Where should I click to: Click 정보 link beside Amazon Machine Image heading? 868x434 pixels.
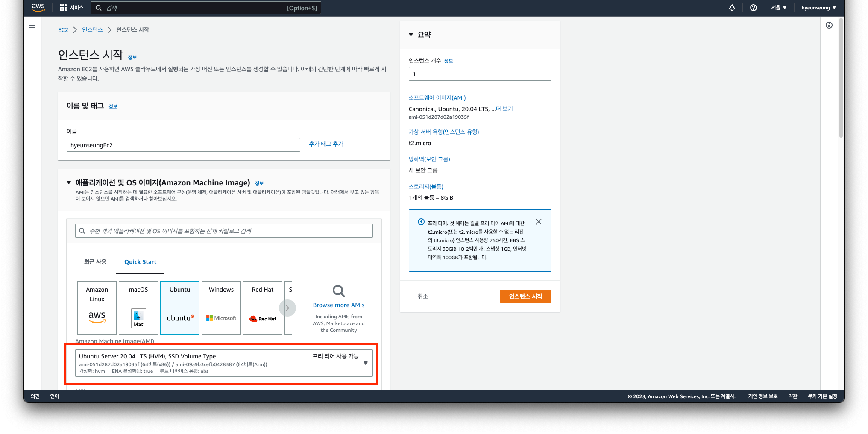pyautogui.click(x=259, y=183)
